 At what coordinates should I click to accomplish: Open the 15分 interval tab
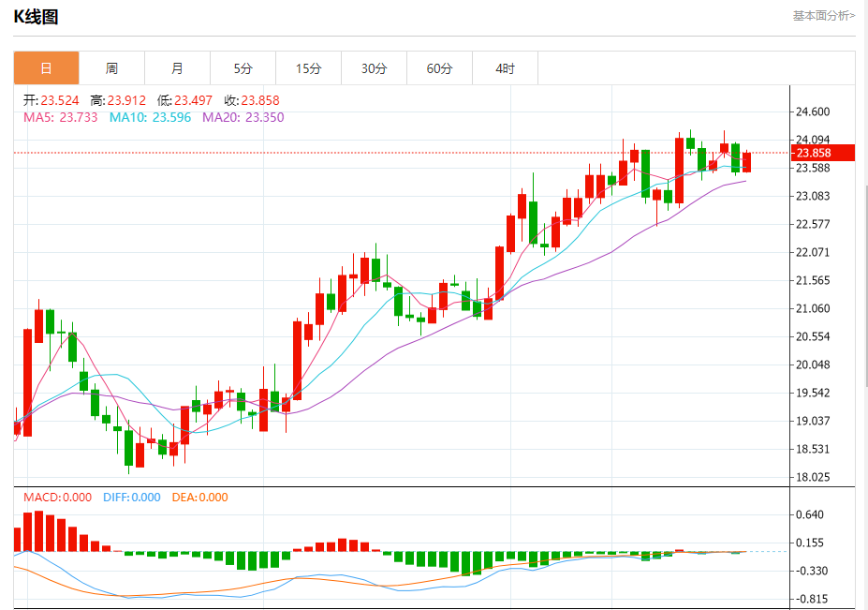[308, 68]
